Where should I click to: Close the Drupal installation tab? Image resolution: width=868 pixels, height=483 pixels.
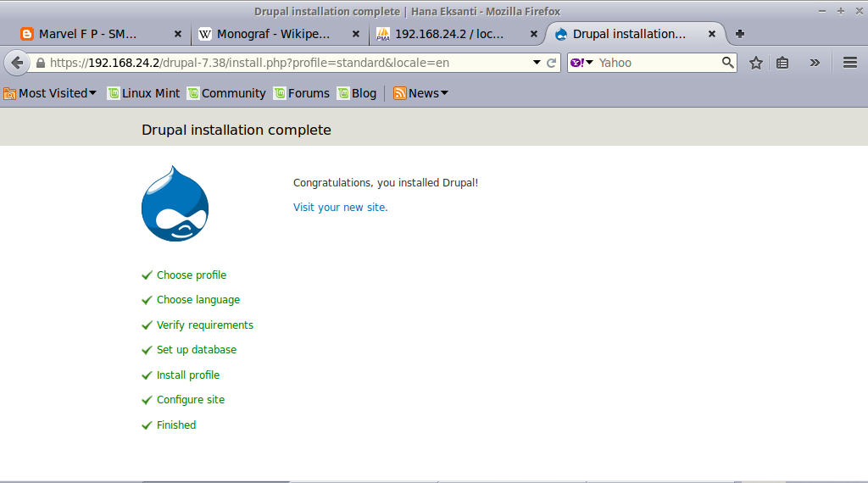pos(712,34)
